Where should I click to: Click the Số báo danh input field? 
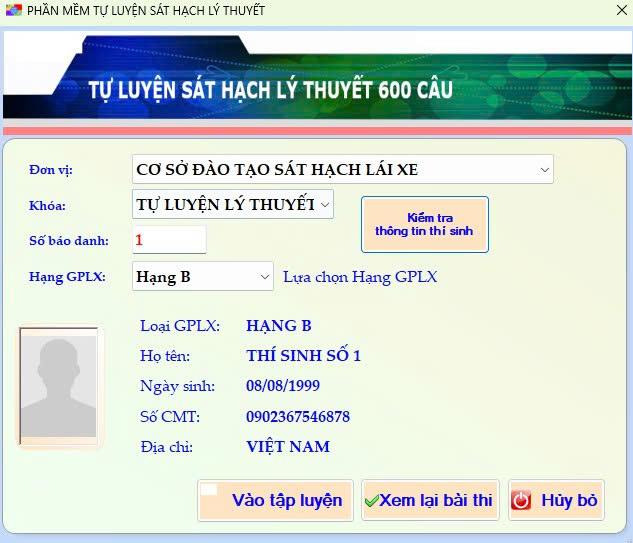[169, 240]
